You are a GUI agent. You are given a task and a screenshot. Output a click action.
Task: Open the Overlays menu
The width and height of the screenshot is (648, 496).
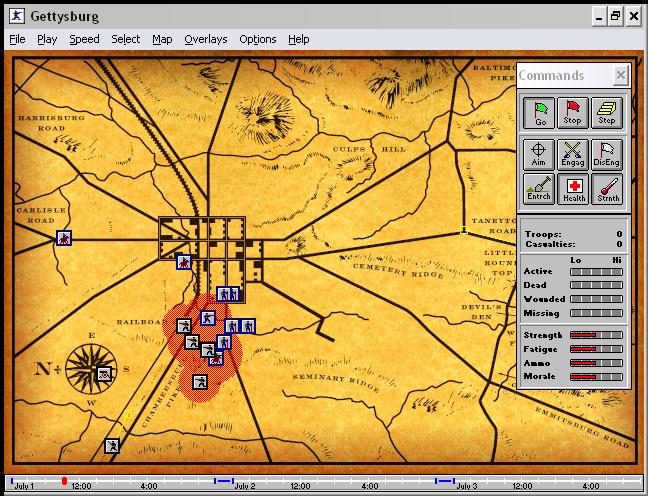206,39
